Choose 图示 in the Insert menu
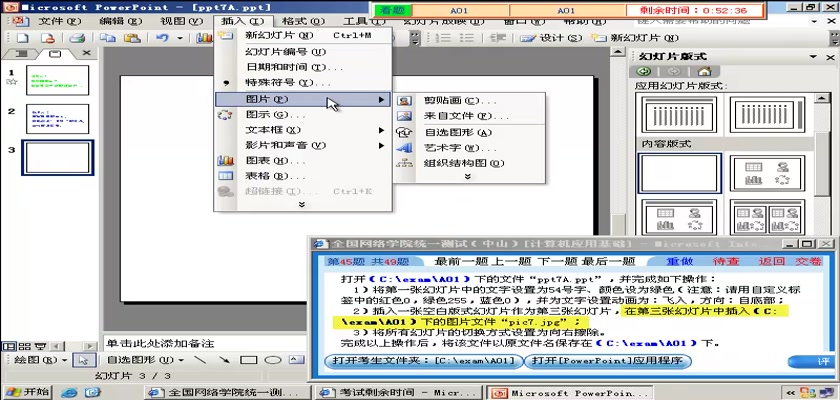Image resolution: width=840 pixels, height=400 pixels. click(303, 115)
